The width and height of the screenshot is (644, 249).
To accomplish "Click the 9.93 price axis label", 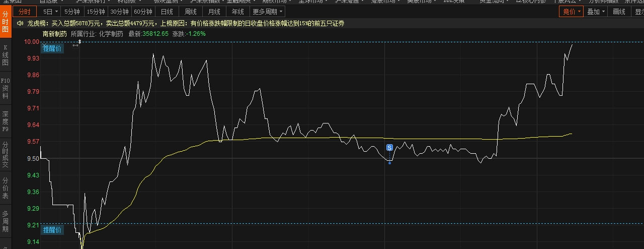I will point(33,58).
